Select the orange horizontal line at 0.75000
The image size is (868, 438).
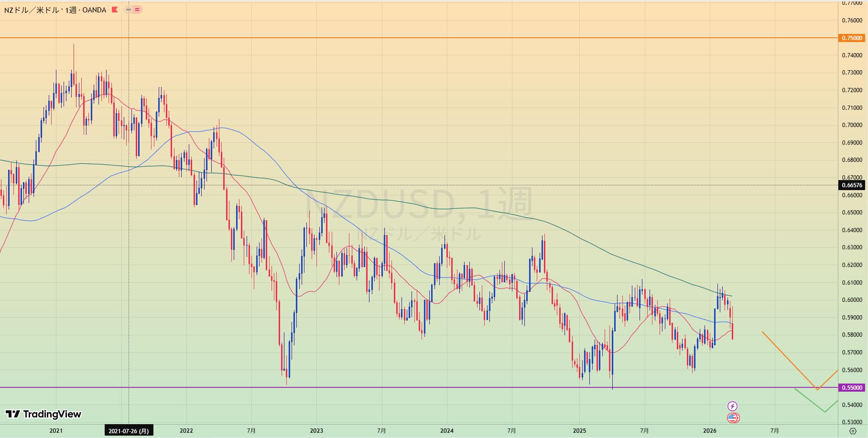(x=430, y=38)
